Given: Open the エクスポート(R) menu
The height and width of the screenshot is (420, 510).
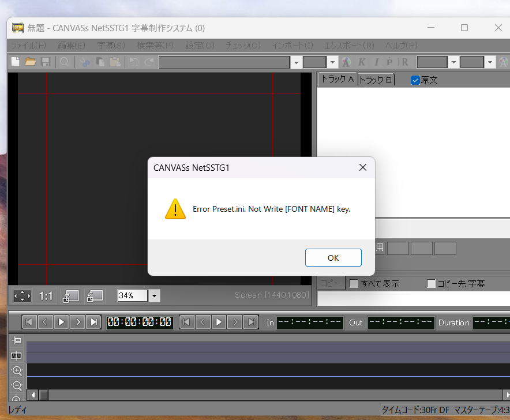Looking at the screenshot, I should pos(349,45).
